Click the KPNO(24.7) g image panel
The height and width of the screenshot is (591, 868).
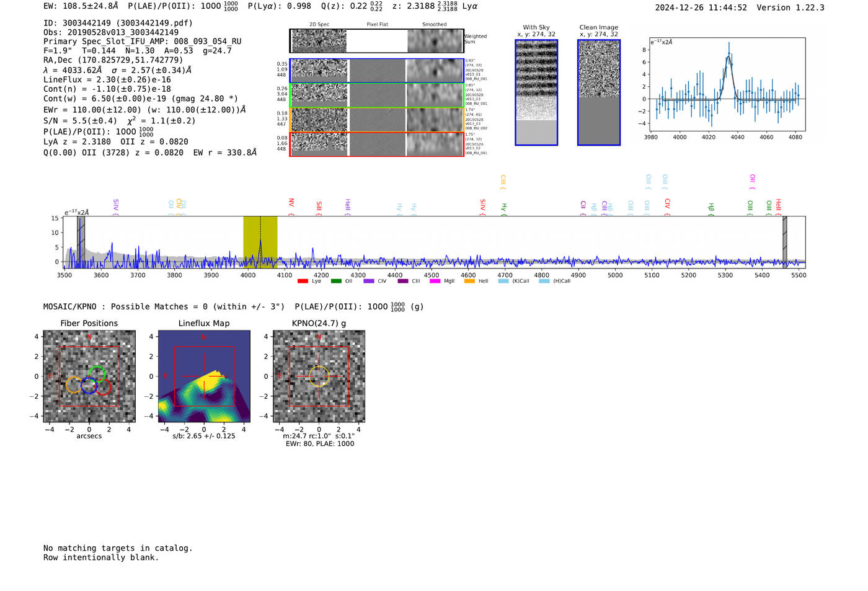tap(319, 376)
